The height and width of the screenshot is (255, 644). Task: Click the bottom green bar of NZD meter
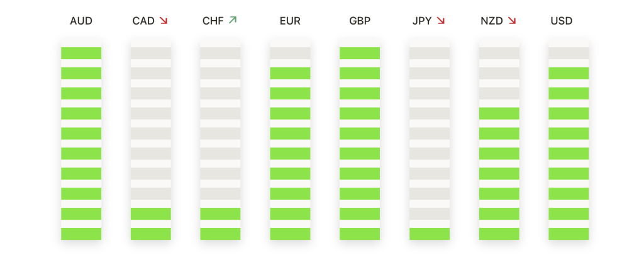tap(499, 234)
